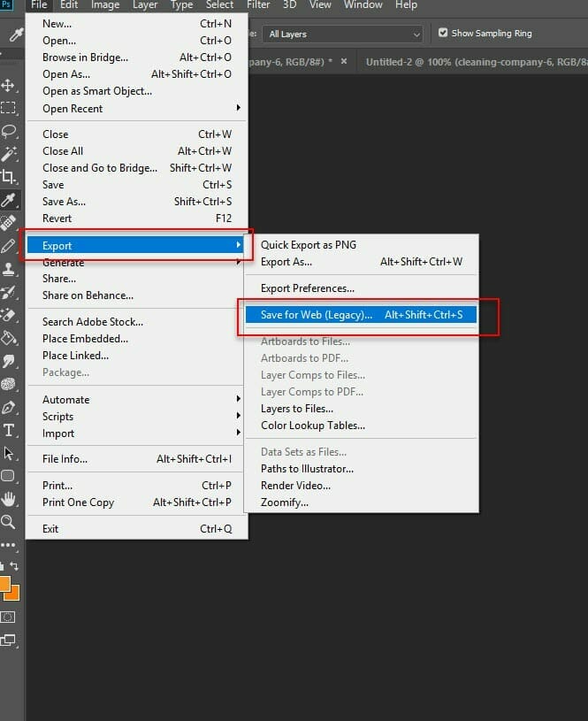
Task: Open the Layer menu
Action: coord(145,5)
